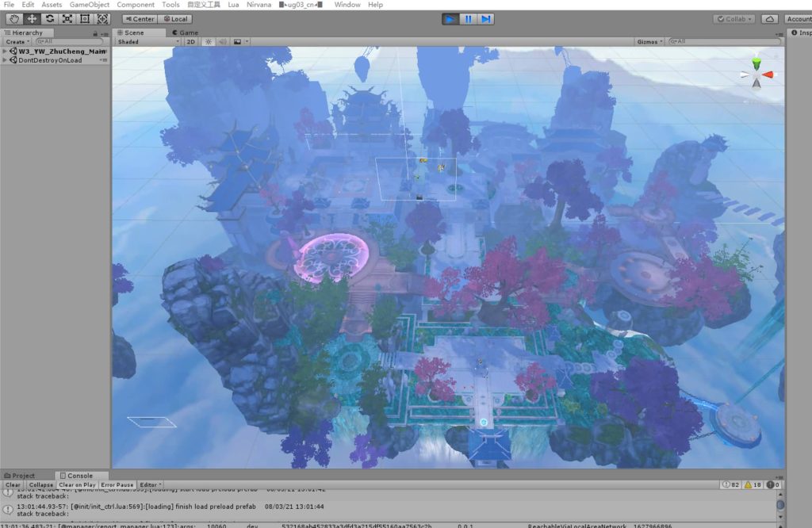Toggle scene lighting with the sun icon
The height and width of the screenshot is (528, 812).
[x=209, y=41]
